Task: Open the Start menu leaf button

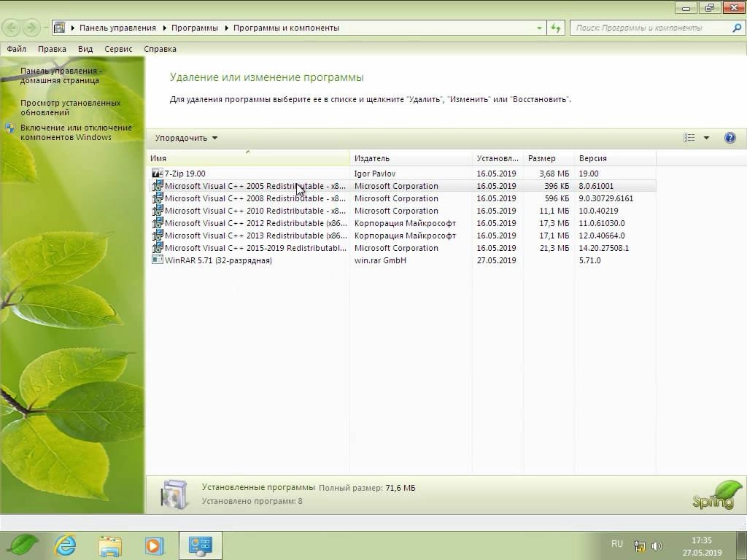Action: coord(23,544)
